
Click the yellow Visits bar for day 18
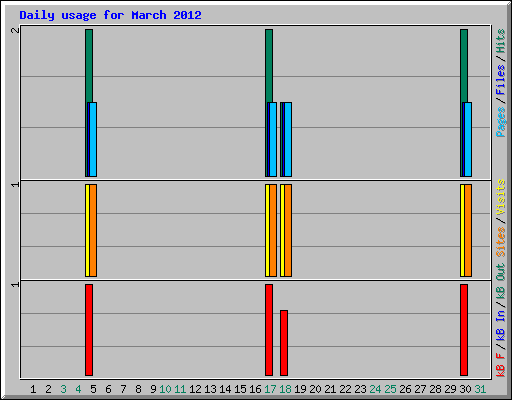[x=282, y=230]
